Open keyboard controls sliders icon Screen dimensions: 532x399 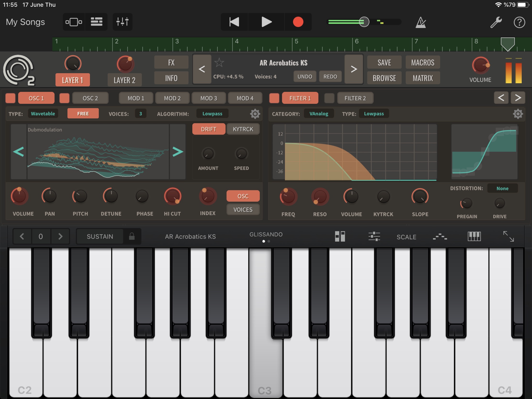click(374, 236)
